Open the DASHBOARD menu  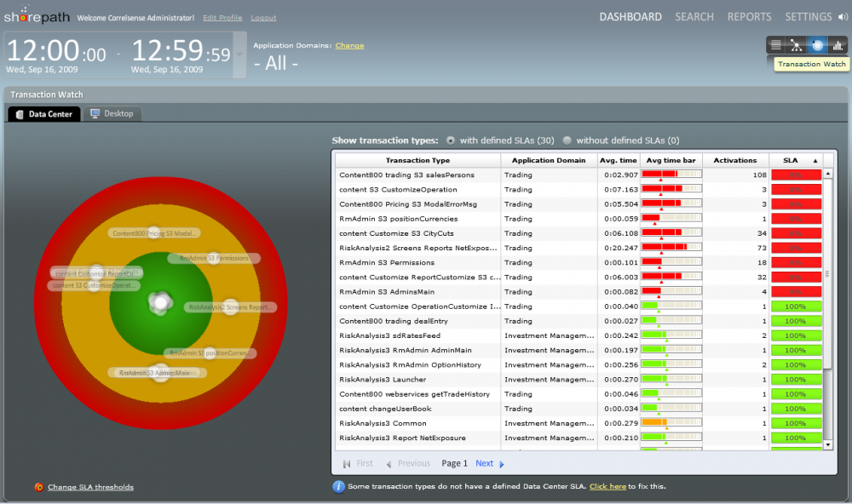coord(630,17)
